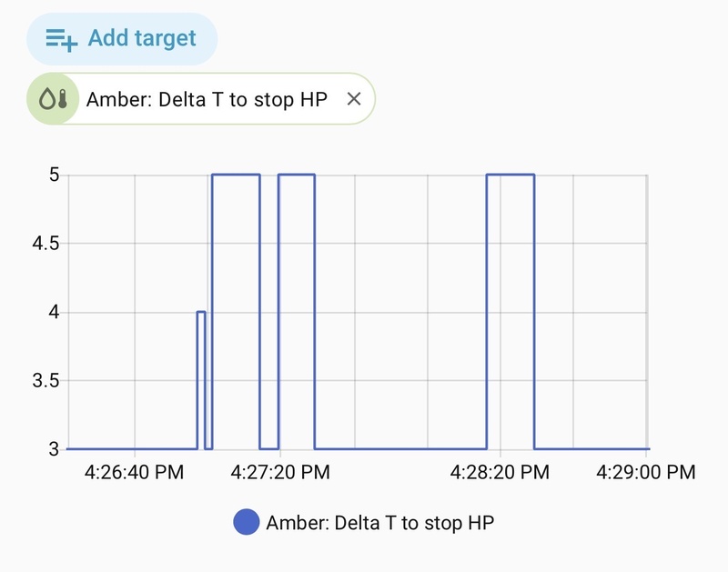Viewport: 728px width, 572px height.
Task: Click the 4:29:00 PM x-axis label
Action: click(x=646, y=473)
